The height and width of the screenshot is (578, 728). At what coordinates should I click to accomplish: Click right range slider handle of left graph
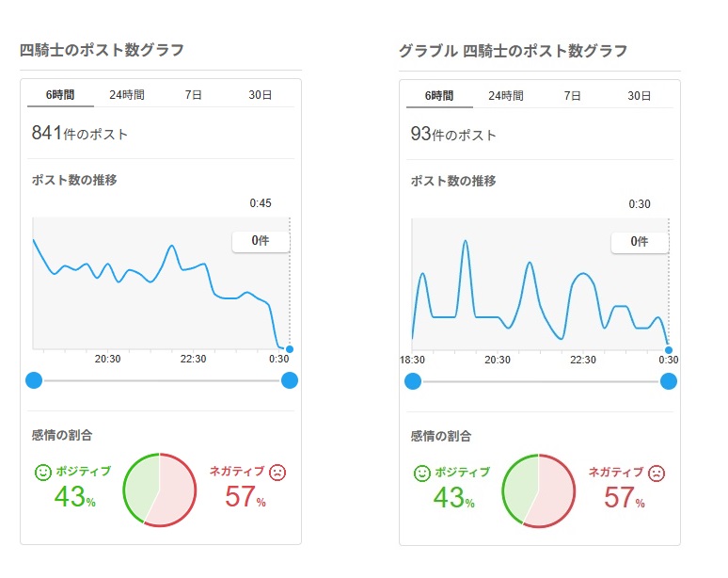click(x=290, y=380)
